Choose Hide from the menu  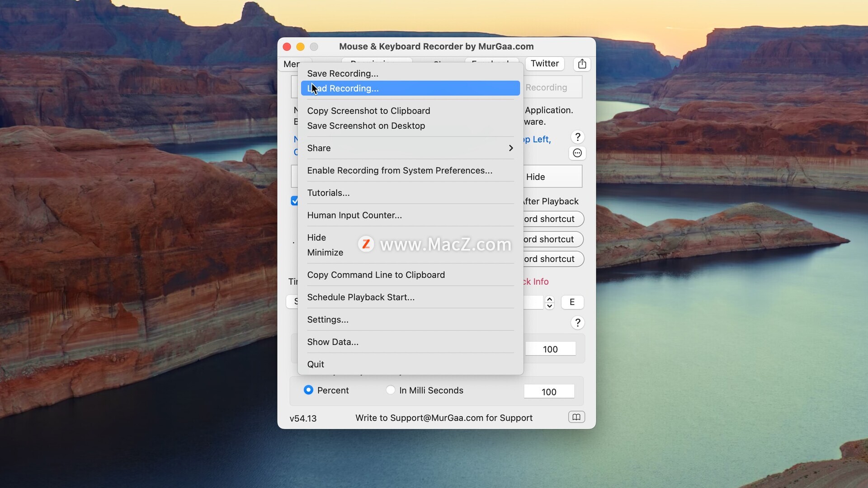tap(410, 238)
